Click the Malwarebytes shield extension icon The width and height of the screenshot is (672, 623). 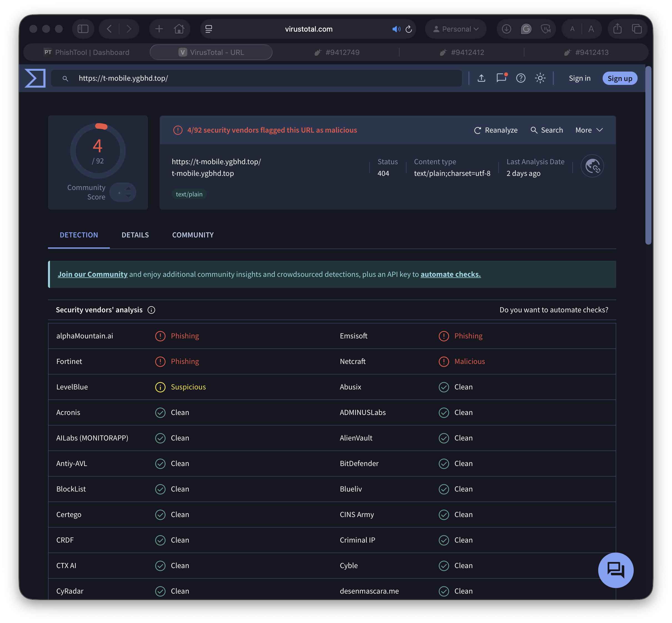pyautogui.click(x=545, y=29)
